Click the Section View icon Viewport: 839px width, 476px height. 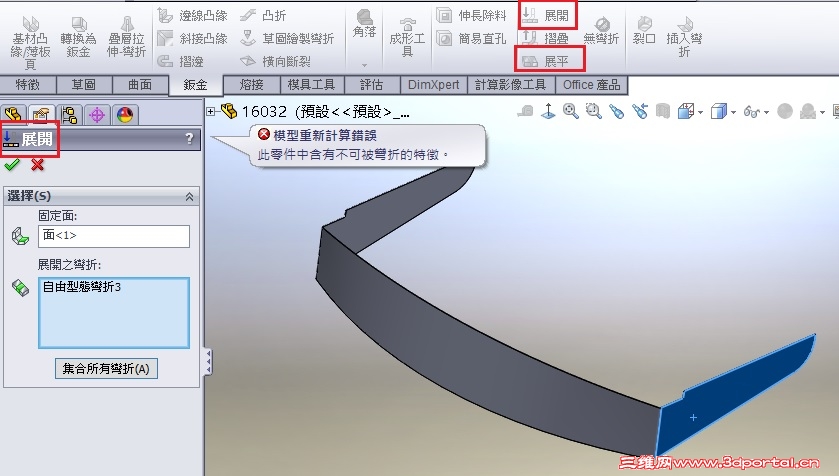663,111
